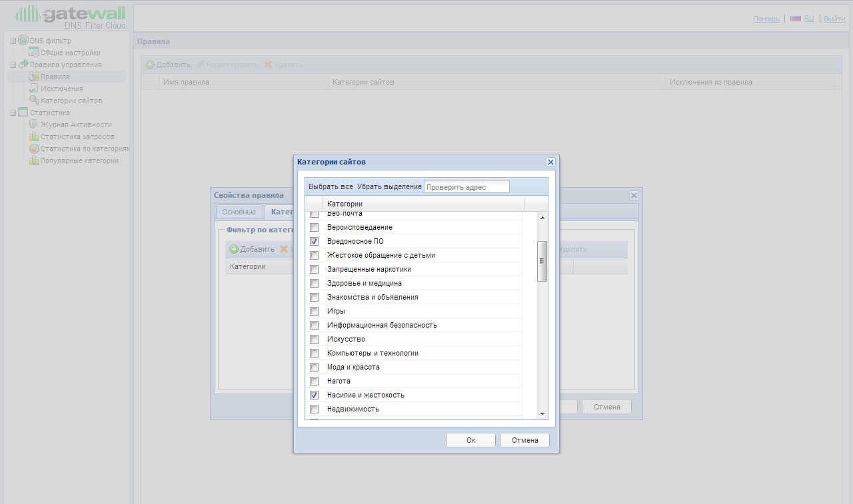The image size is (853, 504).
Task: Click the Популярные категории icon
Action: click(34, 160)
